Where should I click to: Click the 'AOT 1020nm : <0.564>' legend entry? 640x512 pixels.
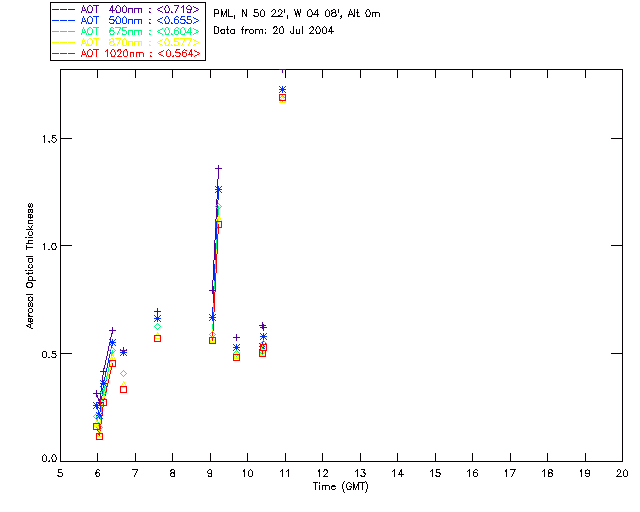point(126,53)
